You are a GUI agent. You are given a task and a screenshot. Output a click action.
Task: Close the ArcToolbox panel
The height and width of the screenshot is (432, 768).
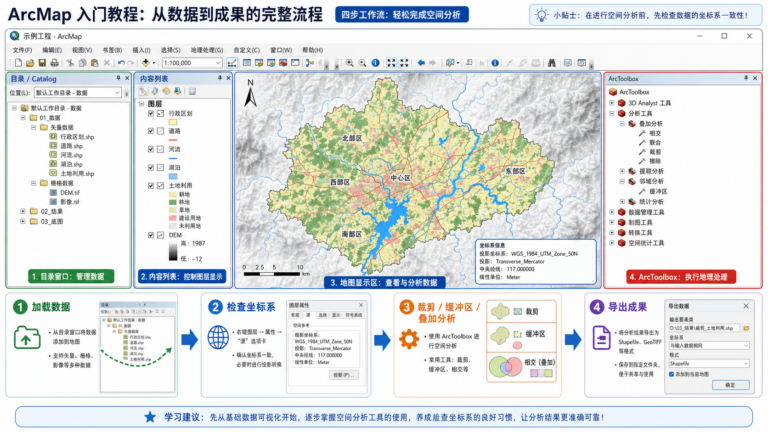point(755,78)
